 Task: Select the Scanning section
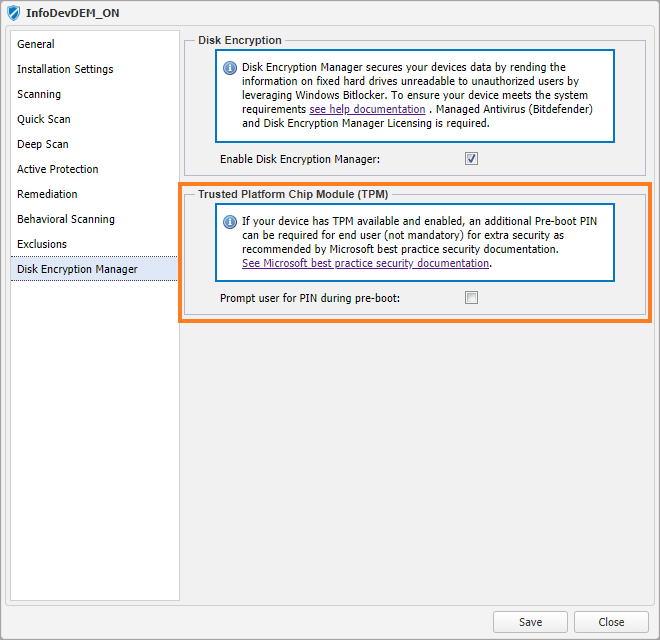[x=94, y=94]
